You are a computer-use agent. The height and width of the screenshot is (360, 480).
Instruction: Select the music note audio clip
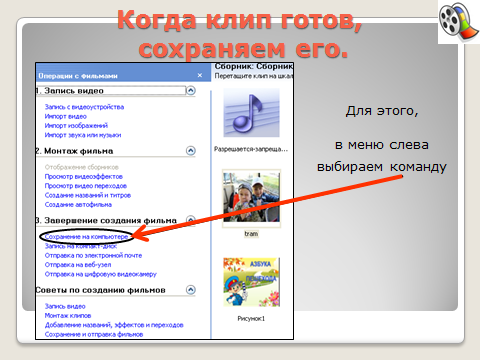[x=251, y=113]
